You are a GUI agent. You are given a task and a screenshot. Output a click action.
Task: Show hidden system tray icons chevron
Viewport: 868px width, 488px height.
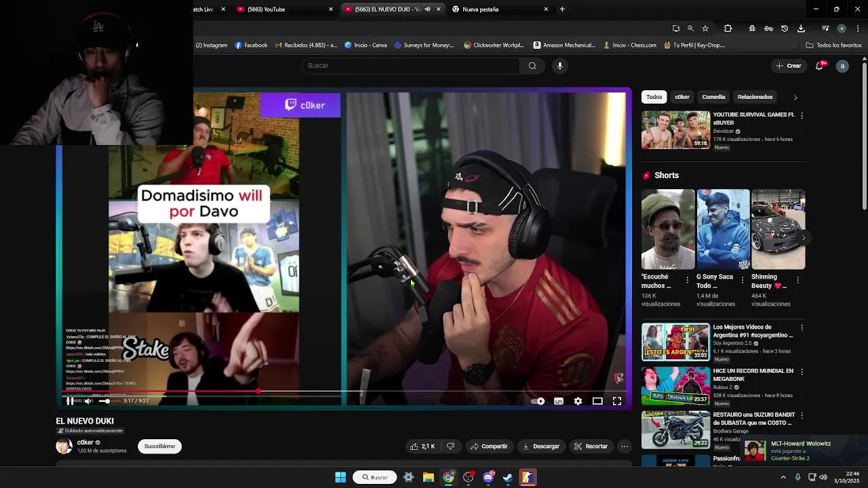point(783,477)
